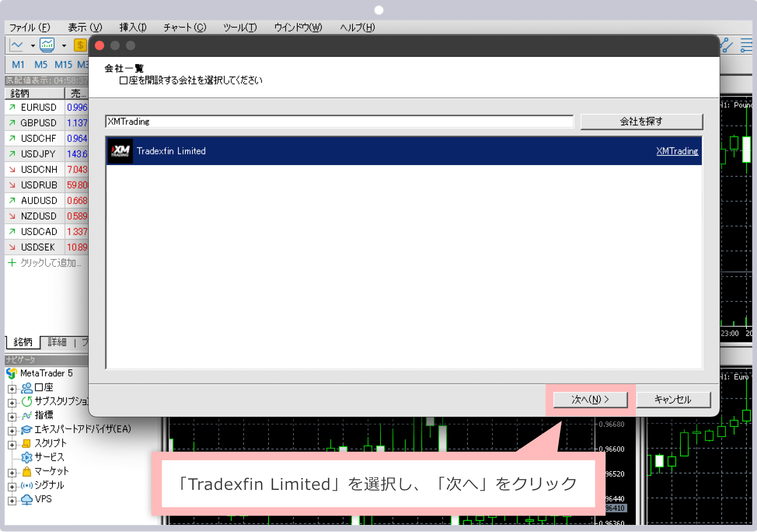Screen dimensions: 757x532
Task: Open the ツール(T) menu
Action: pos(240,28)
